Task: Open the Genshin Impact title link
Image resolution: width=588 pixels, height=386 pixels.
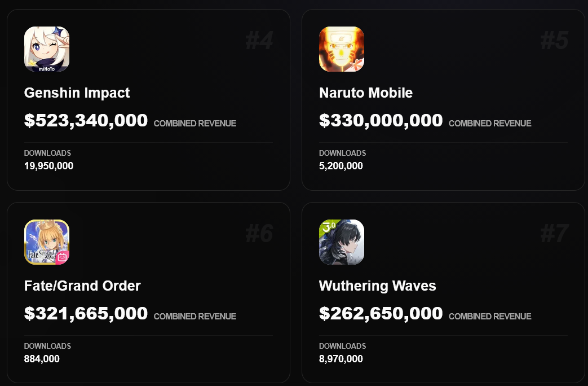Action: click(x=77, y=93)
